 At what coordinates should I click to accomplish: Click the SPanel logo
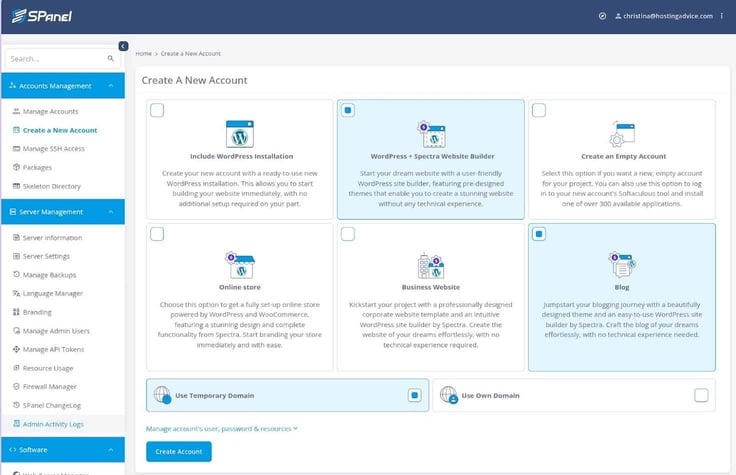coord(42,16)
